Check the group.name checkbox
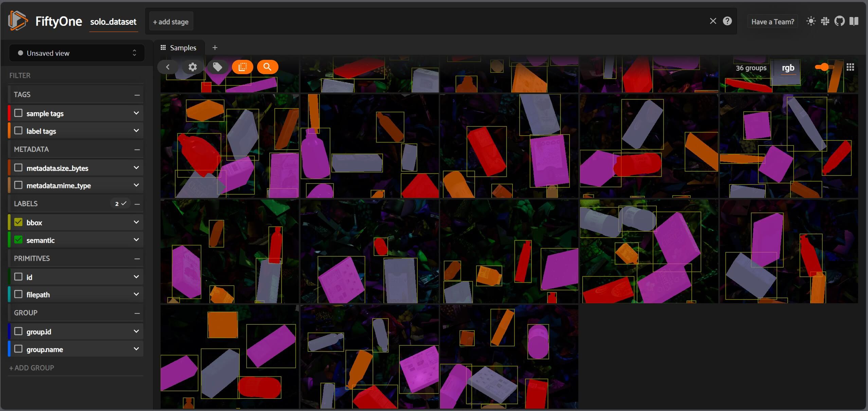 click(18, 349)
